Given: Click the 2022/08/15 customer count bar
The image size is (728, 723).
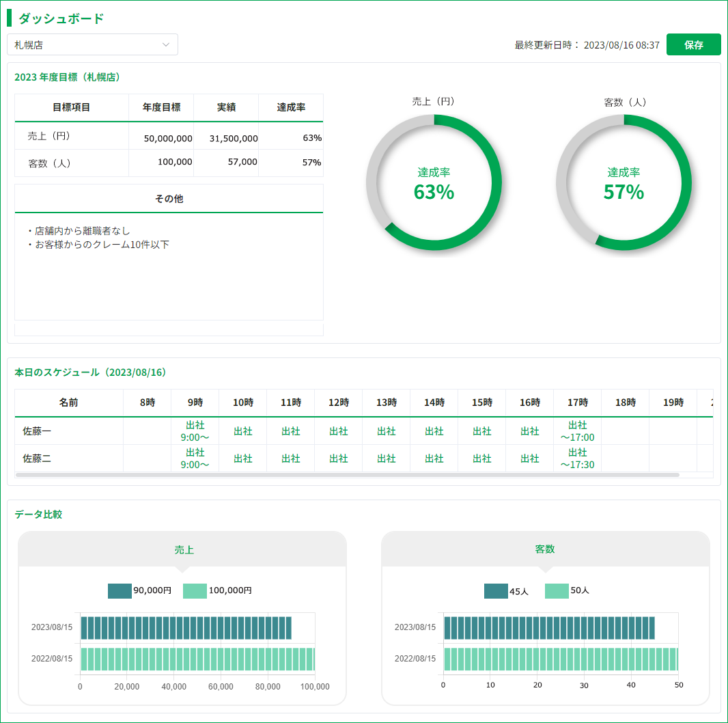Looking at the screenshot, I should (560, 659).
